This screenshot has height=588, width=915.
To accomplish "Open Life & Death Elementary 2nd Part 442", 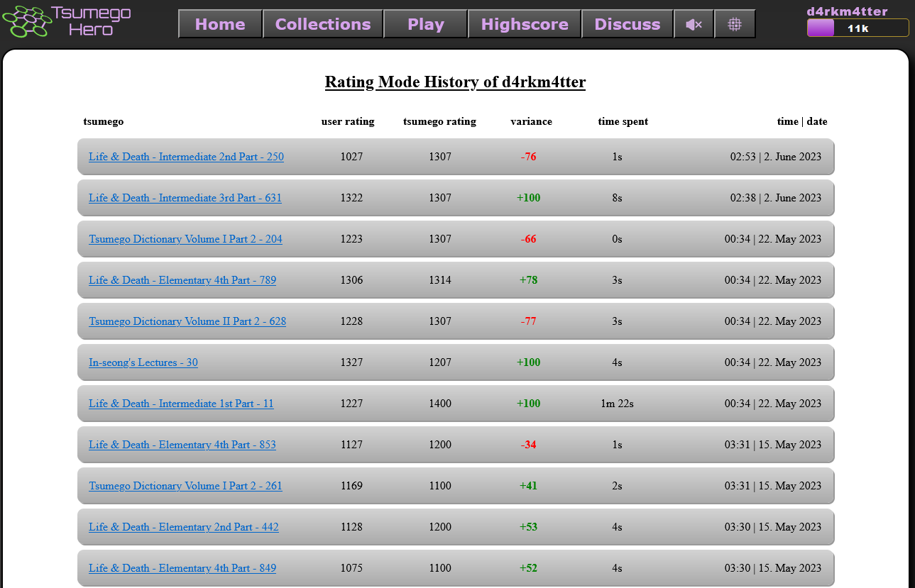I will pyautogui.click(x=184, y=527).
